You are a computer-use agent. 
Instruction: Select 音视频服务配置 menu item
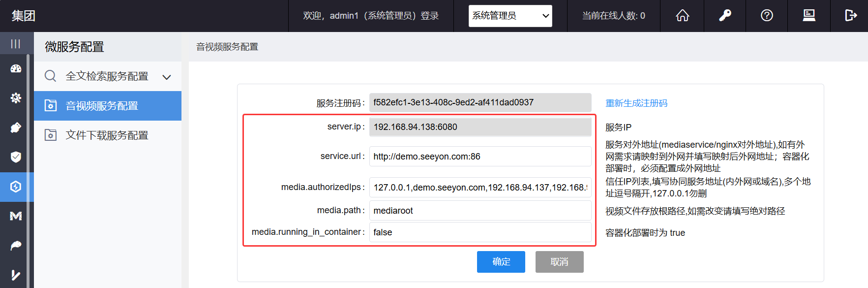tap(108, 106)
